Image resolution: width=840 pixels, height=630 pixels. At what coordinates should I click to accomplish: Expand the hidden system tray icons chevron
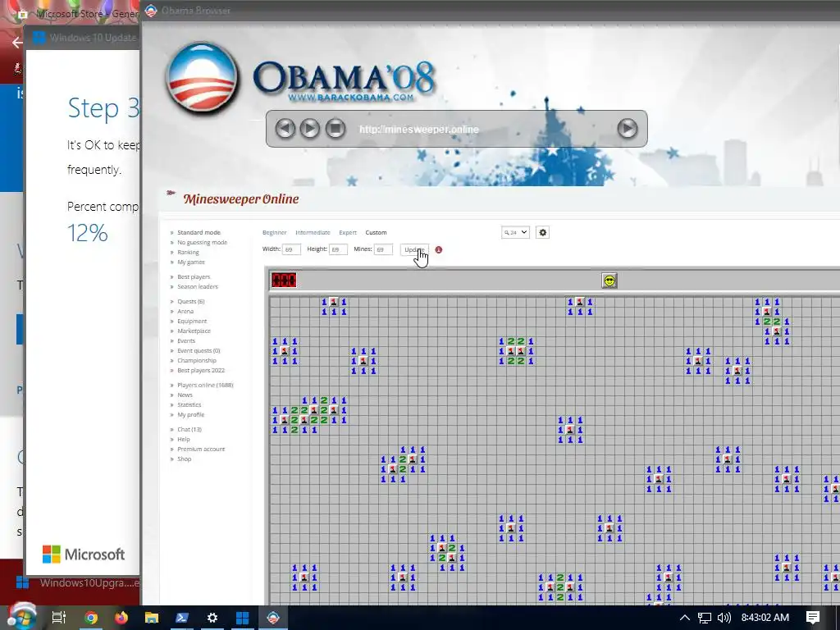point(685,618)
